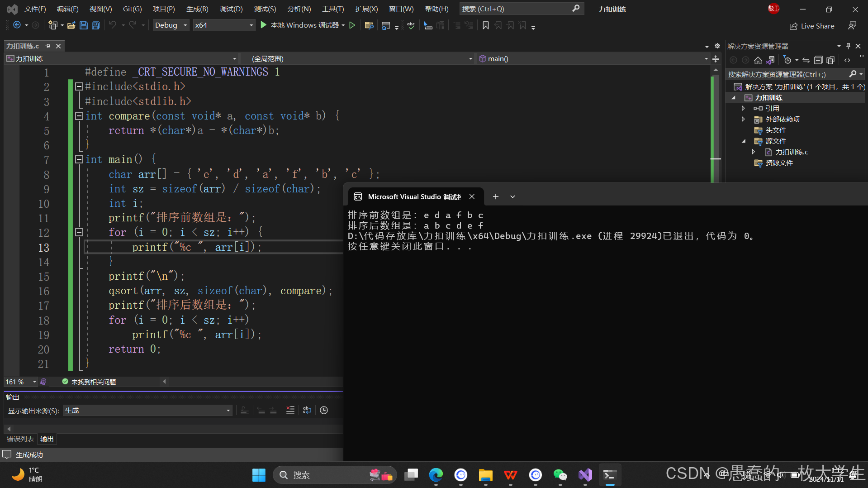Start without debugging using hollow play icon
This screenshot has height=488, width=868.
(352, 25)
